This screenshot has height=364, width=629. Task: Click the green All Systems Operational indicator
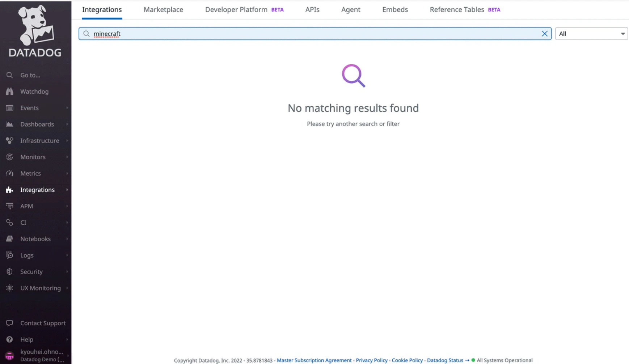[x=473, y=360]
